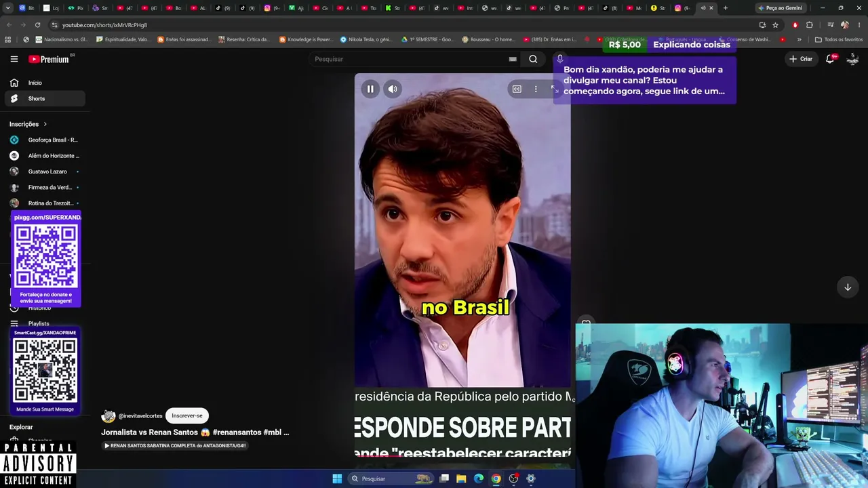Open OBS Studio from the taskbar
The height and width of the screenshot is (488, 868).
coord(513,479)
